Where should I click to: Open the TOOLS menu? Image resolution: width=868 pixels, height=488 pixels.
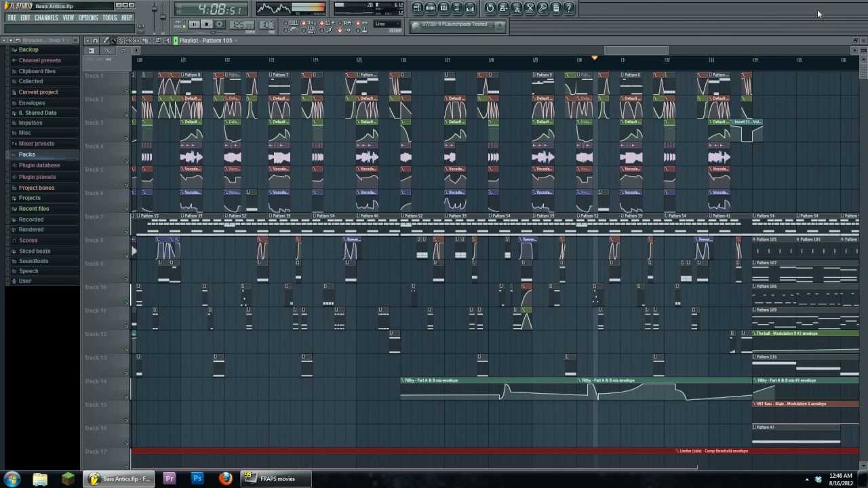[110, 18]
